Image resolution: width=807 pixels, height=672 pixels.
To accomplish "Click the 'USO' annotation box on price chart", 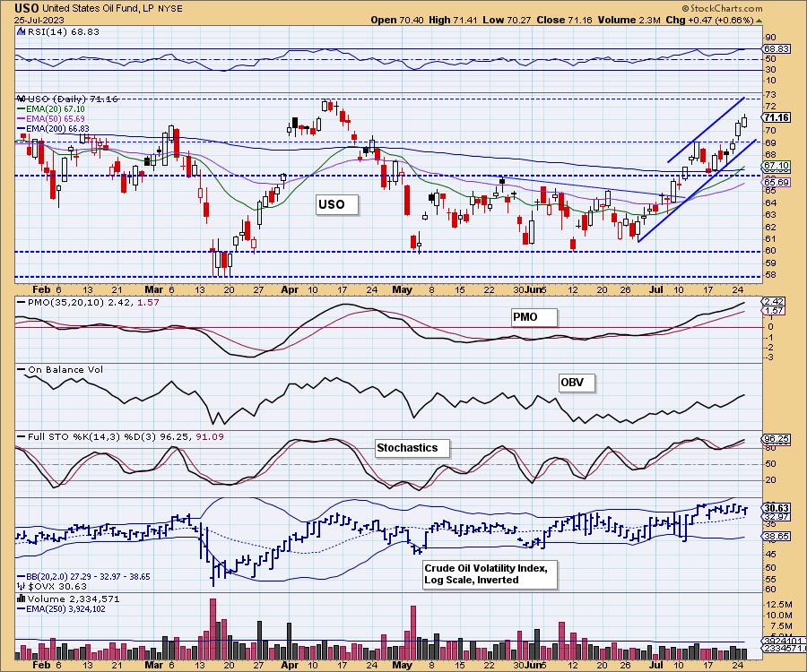I will coord(336,204).
